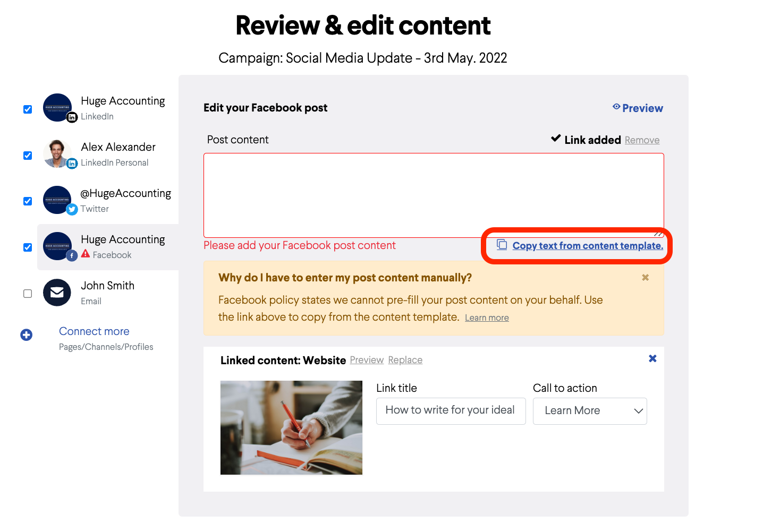The height and width of the screenshot is (532, 763).
Task: Click the red warning triangle next to Facebook
Action: pyautogui.click(x=86, y=254)
